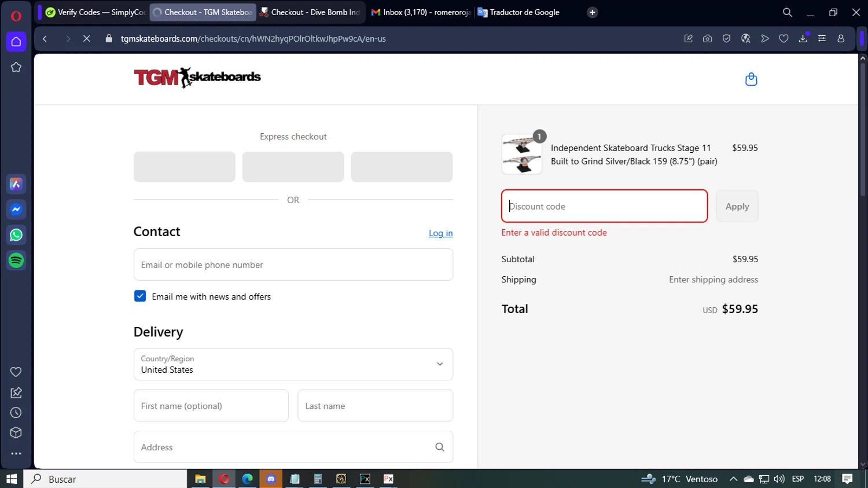Image resolution: width=868 pixels, height=488 pixels.
Task: Switch to Verify Codes SimplyCodes tab
Action: (95, 12)
